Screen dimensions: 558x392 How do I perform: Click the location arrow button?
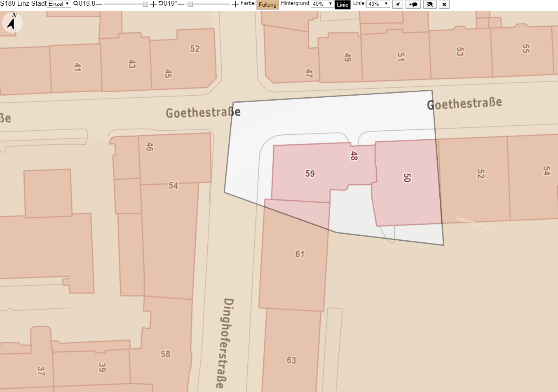(x=398, y=4)
